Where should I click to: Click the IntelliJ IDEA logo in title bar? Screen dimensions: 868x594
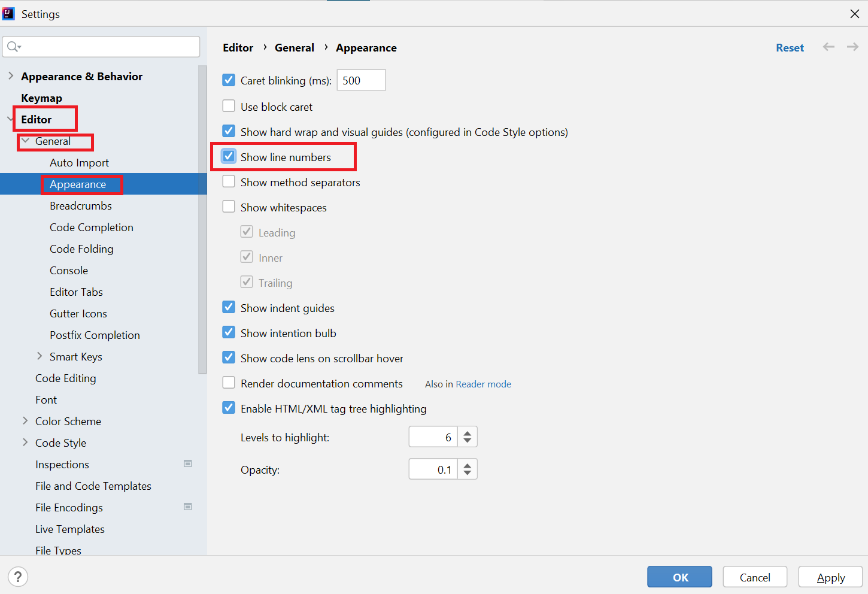8,13
